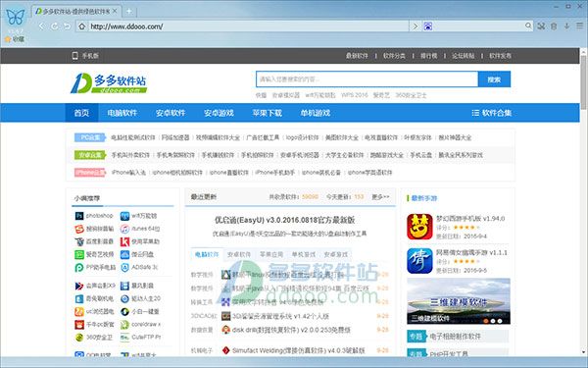Click the Baidu paw search engine icon
Viewport: 588px width, 368px height.
pos(428,26)
